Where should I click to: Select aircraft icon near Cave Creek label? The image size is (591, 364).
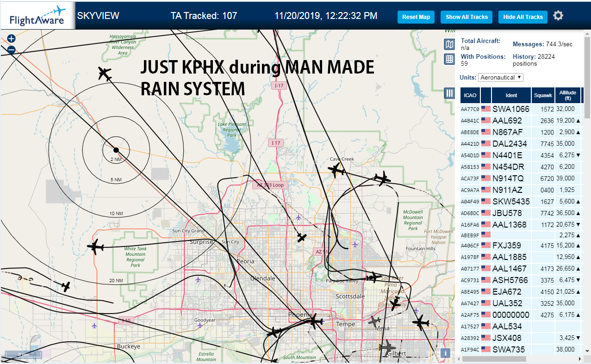pyautogui.click(x=336, y=170)
